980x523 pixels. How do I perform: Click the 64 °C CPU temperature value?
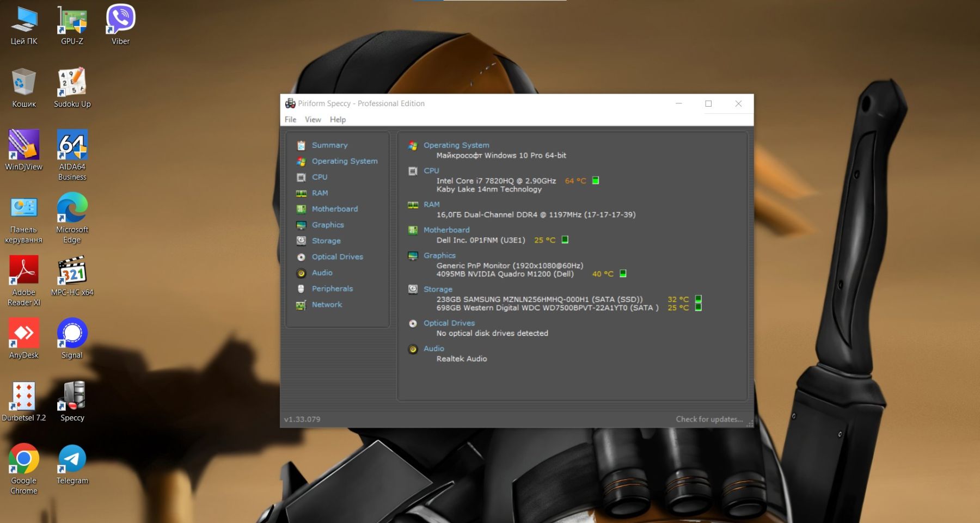pos(575,181)
